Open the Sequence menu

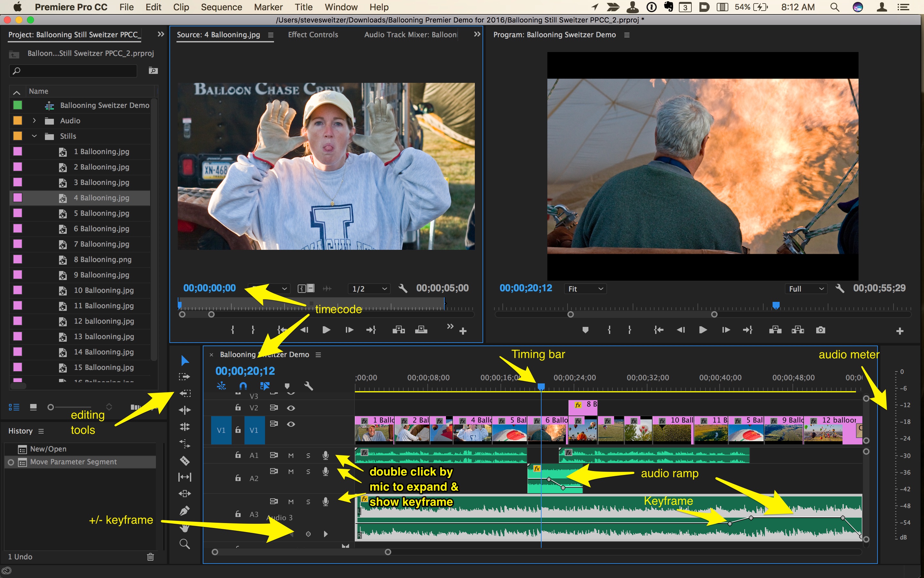[221, 7]
